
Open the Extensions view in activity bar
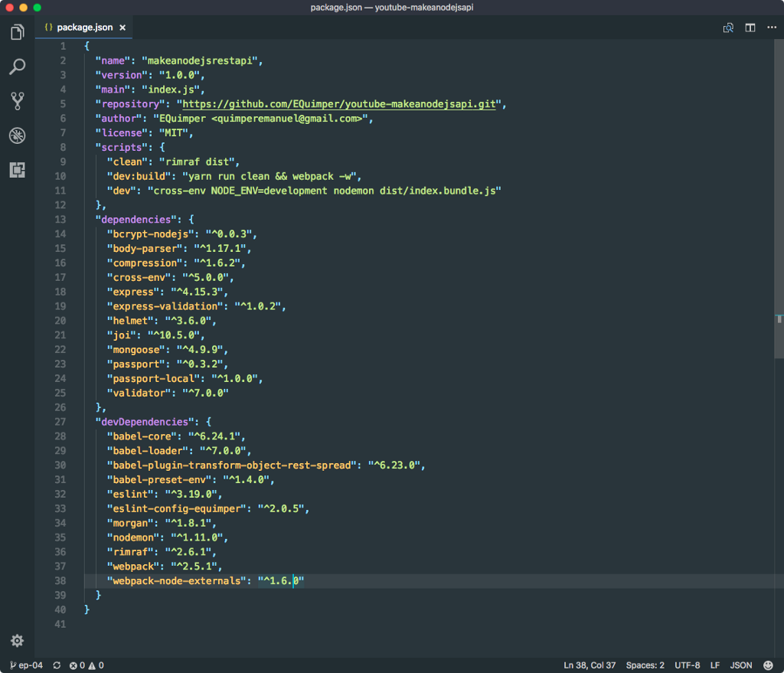point(17,170)
